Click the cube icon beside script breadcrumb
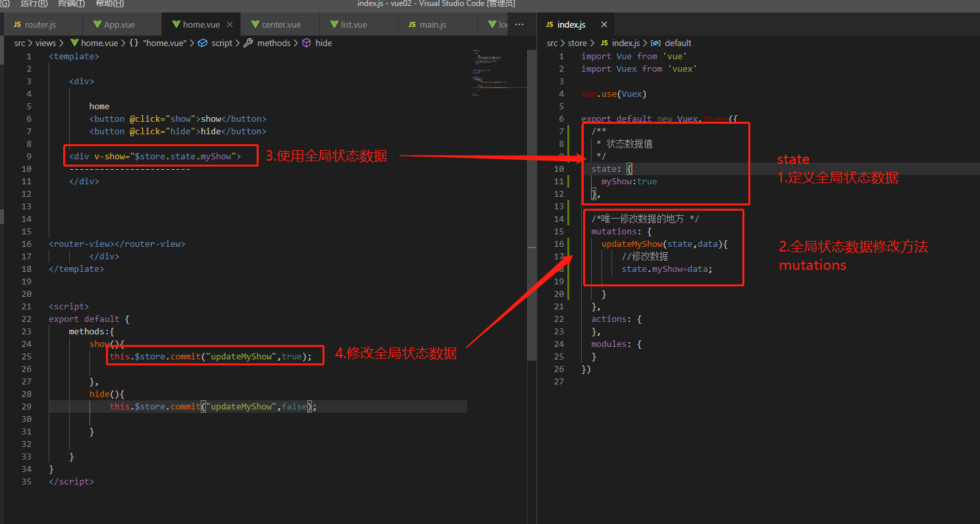Image resolution: width=980 pixels, height=524 pixels. [203, 43]
